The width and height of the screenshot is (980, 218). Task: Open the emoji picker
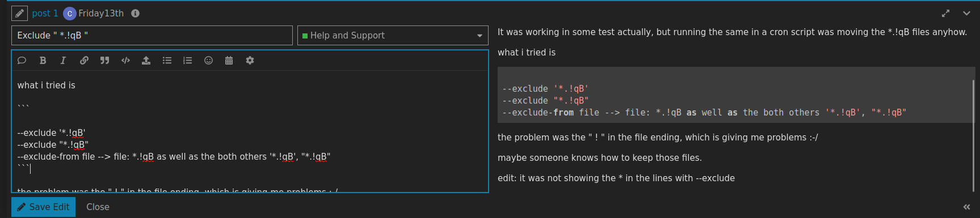pyautogui.click(x=208, y=61)
